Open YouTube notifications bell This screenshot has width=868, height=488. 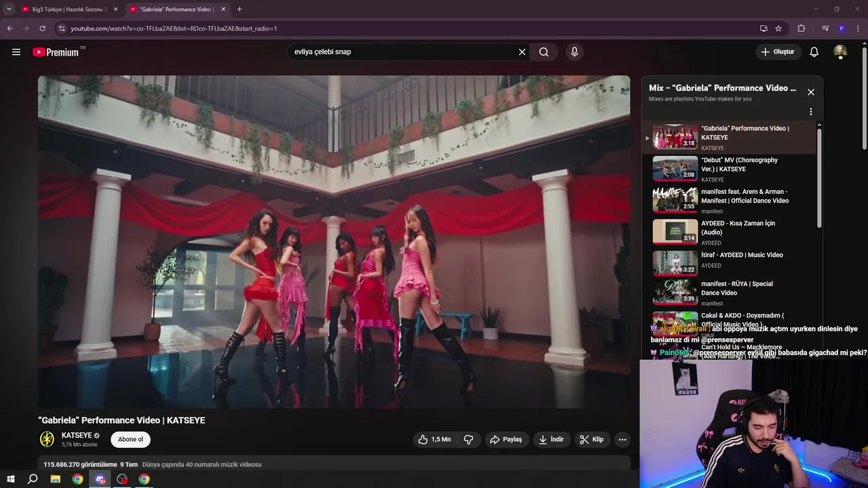(x=814, y=52)
